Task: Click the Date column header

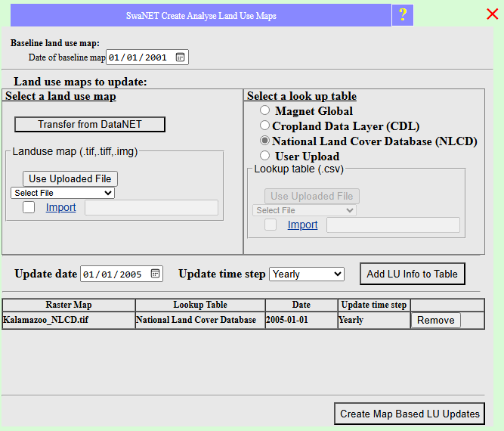Action: point(301,305)
